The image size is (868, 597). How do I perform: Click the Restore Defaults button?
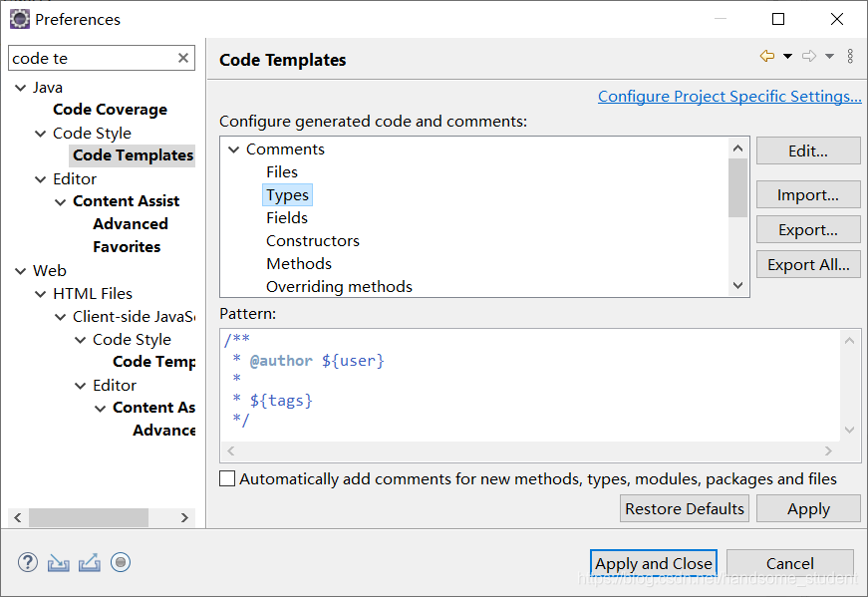tap(685, 508)
